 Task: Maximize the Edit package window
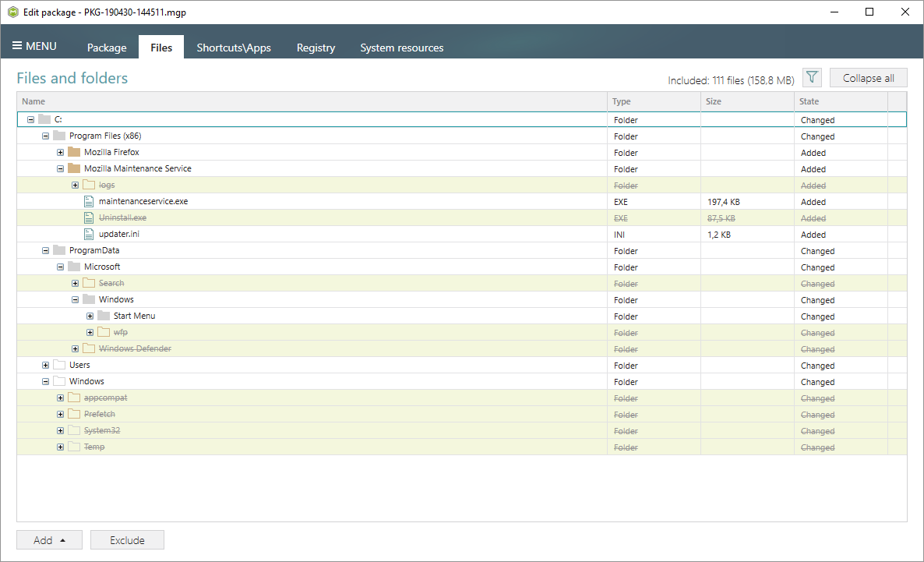tap(869, 12)
